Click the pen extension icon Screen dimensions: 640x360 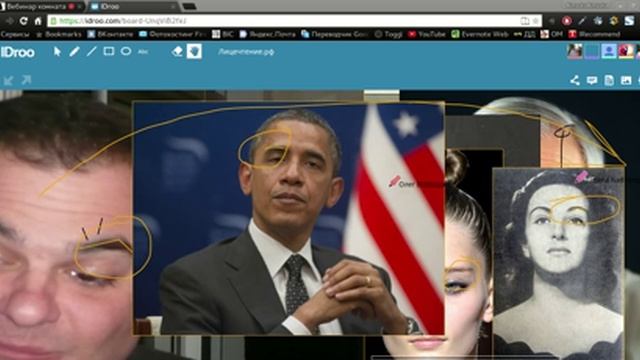pyautogui.click(x=582, y=20)
